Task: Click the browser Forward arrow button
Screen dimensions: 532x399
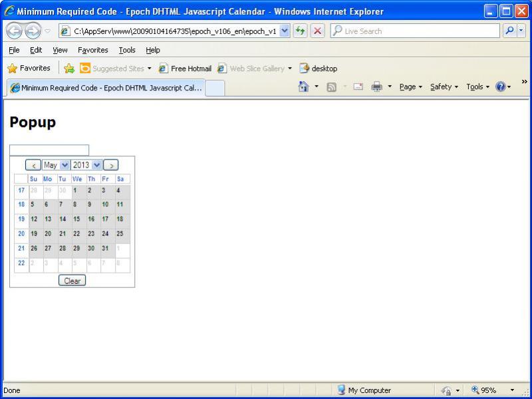Action: tap(33, 31)
